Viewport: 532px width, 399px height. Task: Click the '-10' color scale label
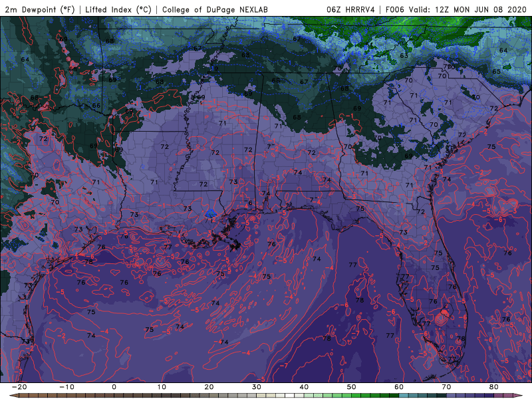(x=66, y=387)
